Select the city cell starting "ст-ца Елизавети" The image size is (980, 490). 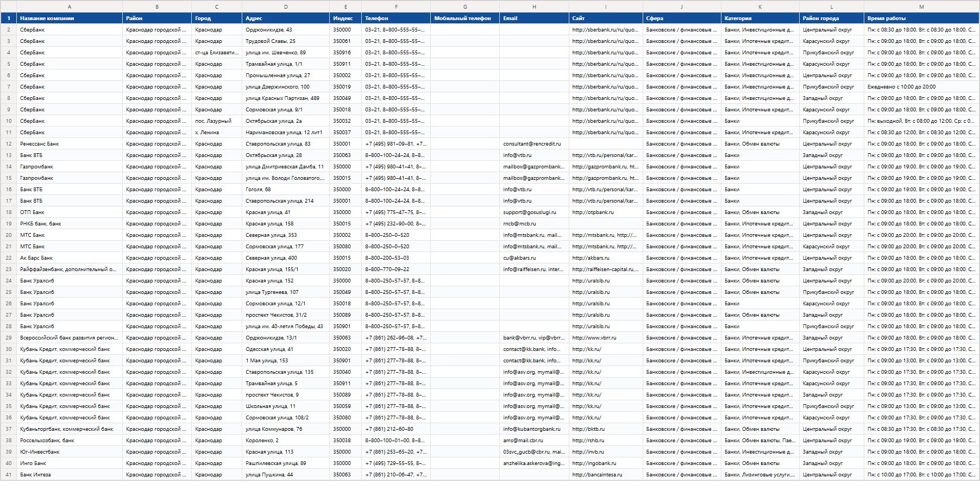(x=217, y=53)
